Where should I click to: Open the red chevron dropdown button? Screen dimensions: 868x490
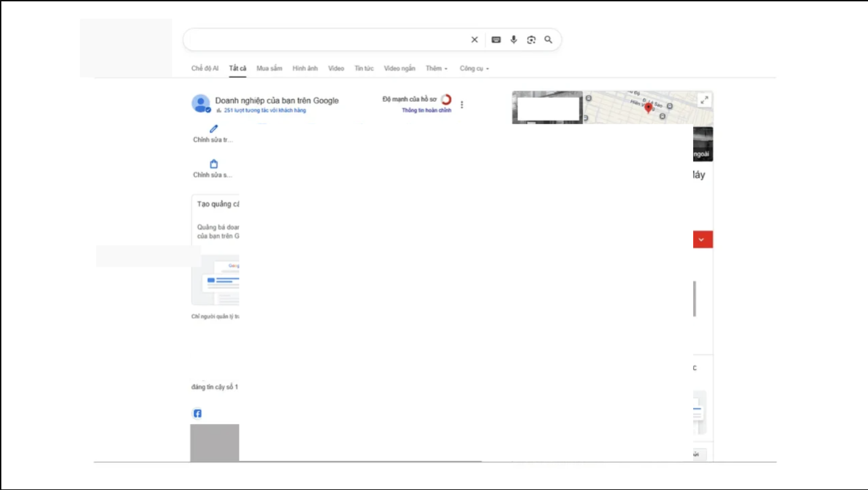pos(703,240)
